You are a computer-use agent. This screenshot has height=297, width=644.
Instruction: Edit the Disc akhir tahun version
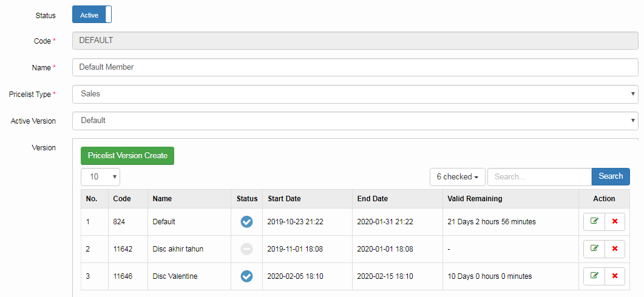coord(594,249)
